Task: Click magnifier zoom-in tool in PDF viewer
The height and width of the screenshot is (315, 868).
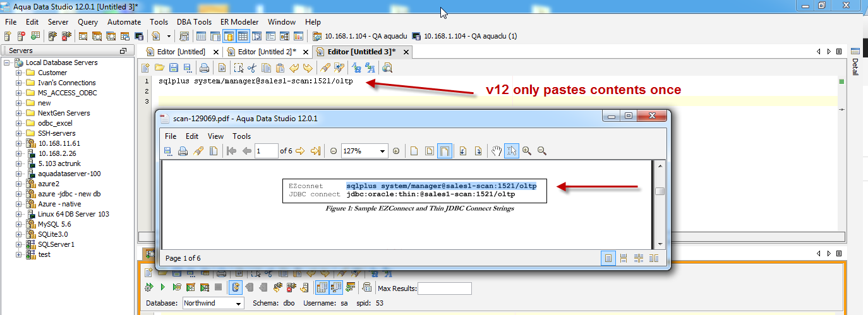Action: (526, 151)
